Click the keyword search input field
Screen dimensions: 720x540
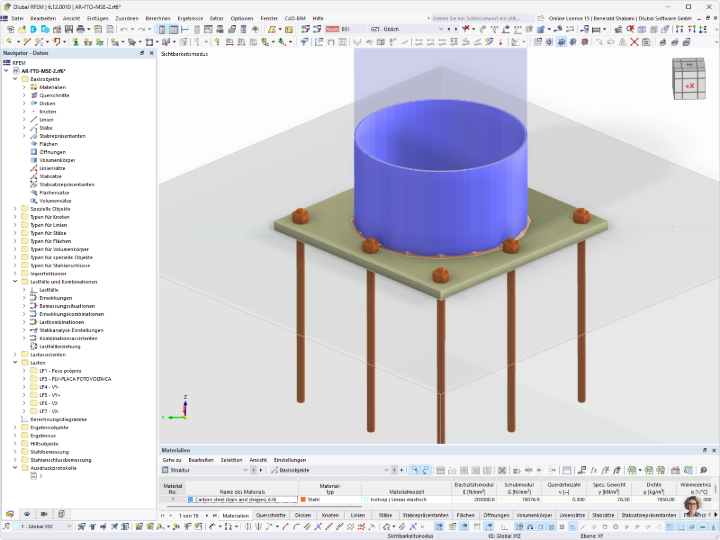tap(480, 18)
